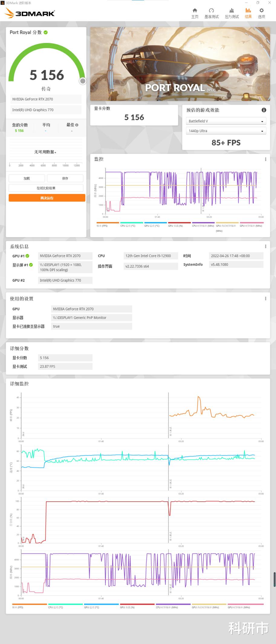Open the Benchmarks (基准测试) tab
The image size is (276, 644).
(x=211, y=13)
